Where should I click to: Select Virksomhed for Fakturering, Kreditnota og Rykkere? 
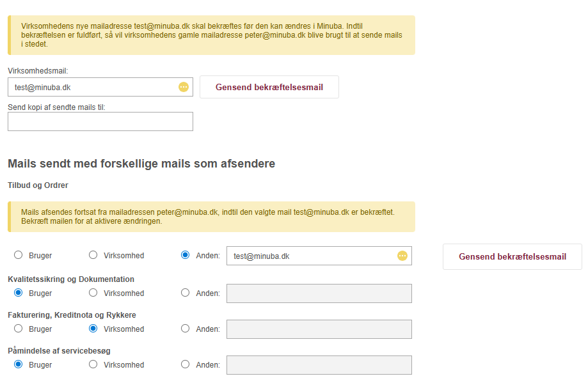click(x=93, y=329)
